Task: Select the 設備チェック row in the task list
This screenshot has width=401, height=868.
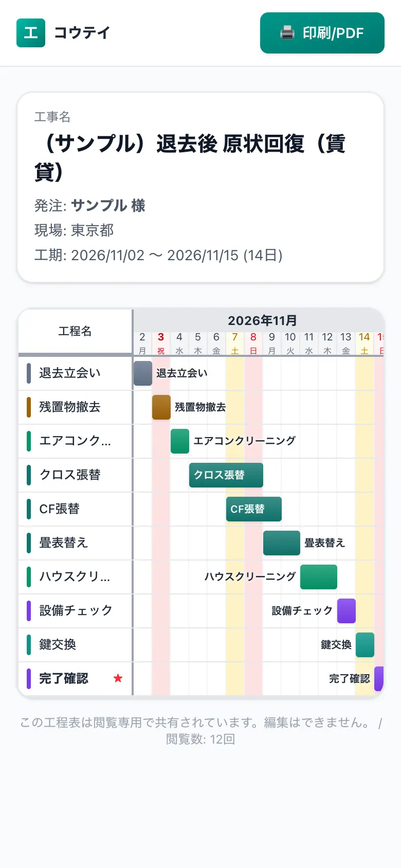Action: [76, 611]
